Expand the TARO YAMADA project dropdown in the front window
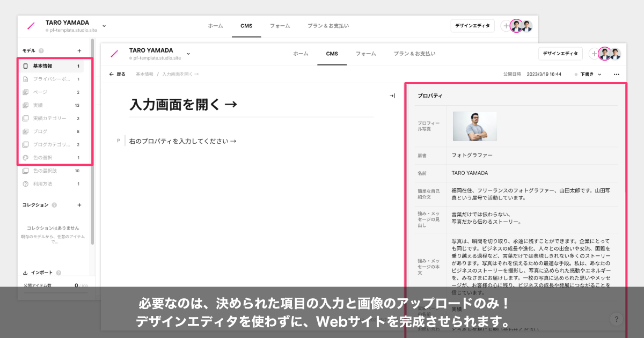Viewport: 644px width, 338px height. pyautogui.click(x=188, y=54)
